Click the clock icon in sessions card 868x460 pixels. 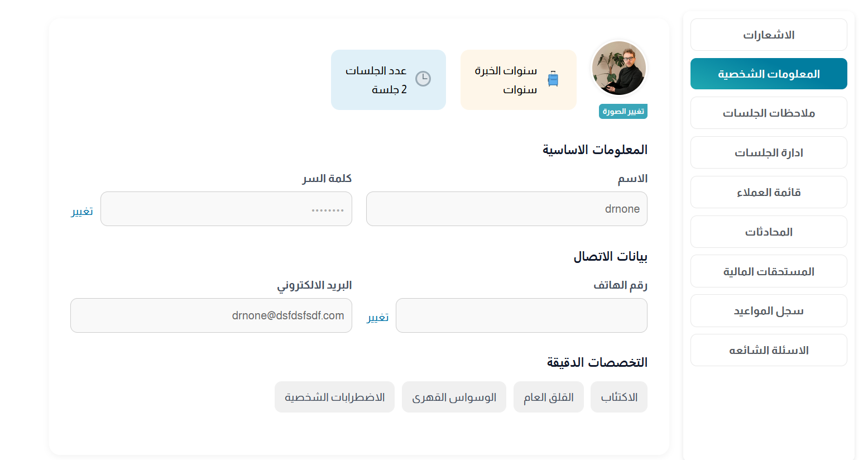[423, 79]
